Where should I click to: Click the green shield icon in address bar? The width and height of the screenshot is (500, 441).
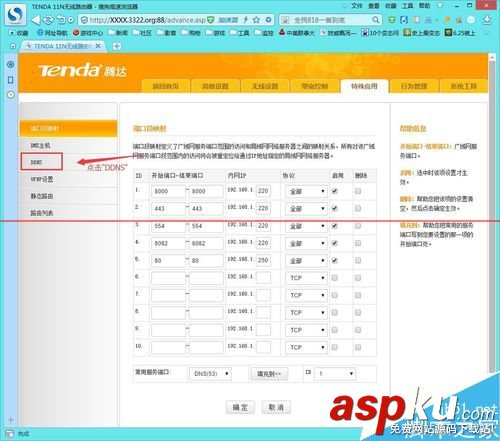tap(210, 20)
